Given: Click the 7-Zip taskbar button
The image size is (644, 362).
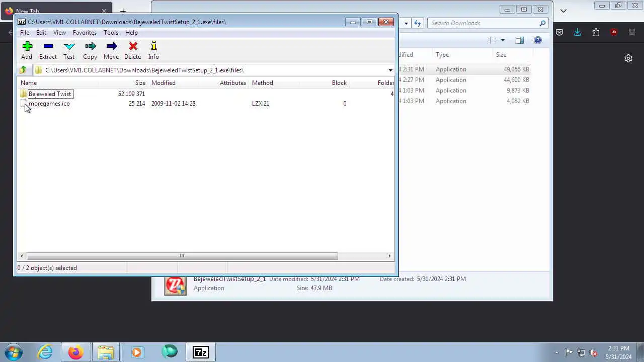Looking at the screenshot, I should pyautogui.click(x=200, y=352).
